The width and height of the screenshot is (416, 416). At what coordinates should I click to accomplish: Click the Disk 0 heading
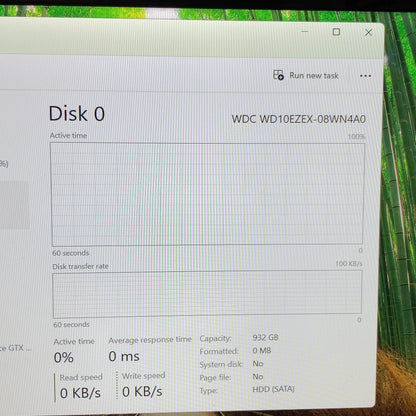pos(77,114)
